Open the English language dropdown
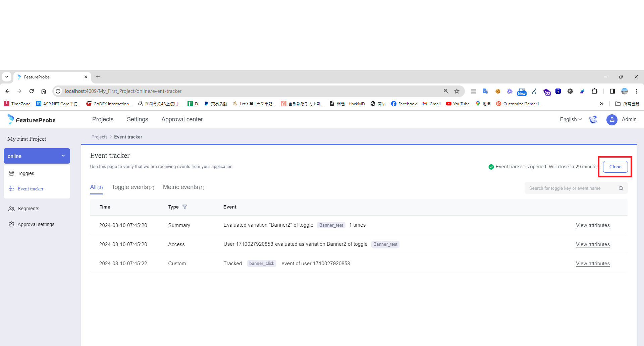This screenshot has width=644, height=346. point(570,119)
